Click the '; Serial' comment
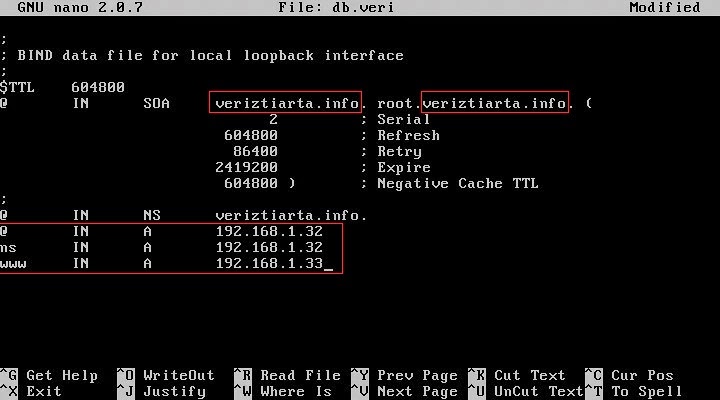 395,119
